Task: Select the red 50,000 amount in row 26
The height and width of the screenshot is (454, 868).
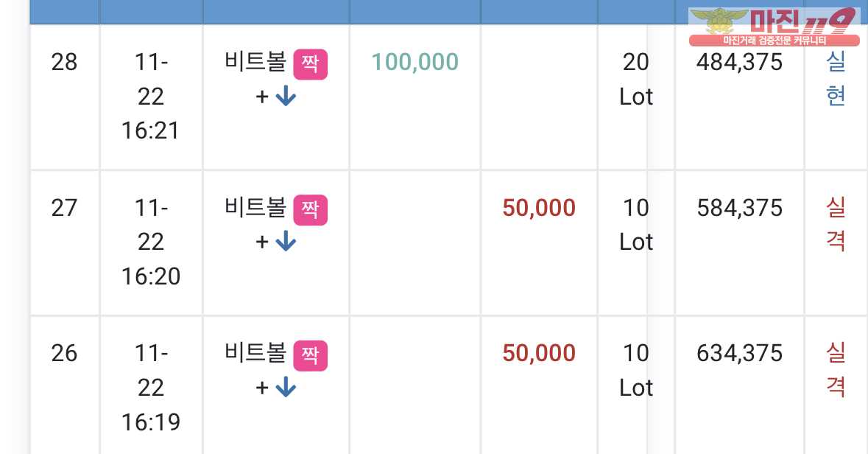Action: 539,353
